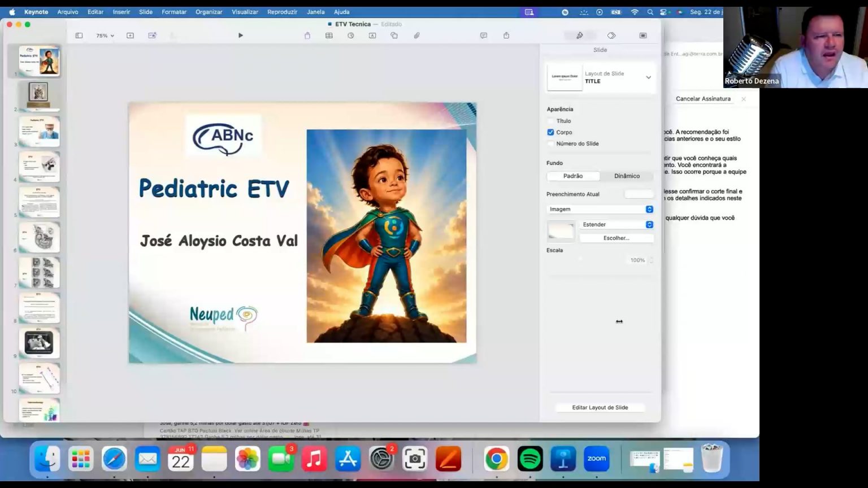
Task: Open the Organizar menu
Action: 209,12
